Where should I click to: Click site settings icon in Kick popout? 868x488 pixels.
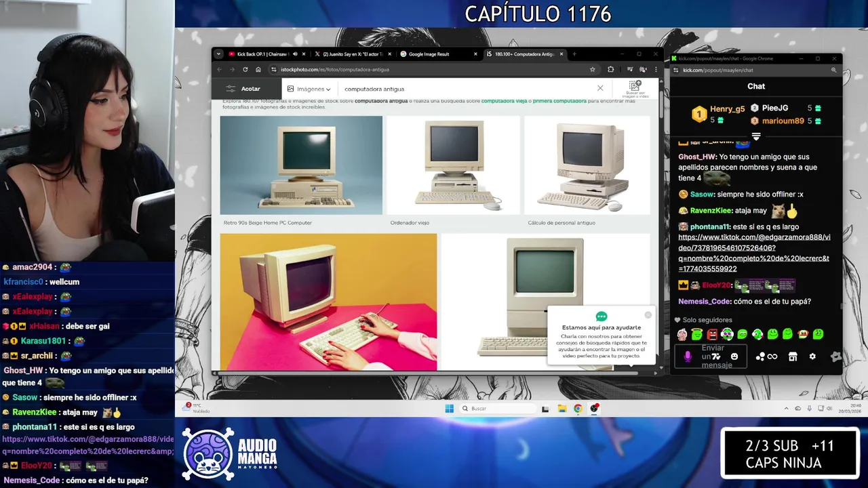pyautogui.click(x=677, y=70)
